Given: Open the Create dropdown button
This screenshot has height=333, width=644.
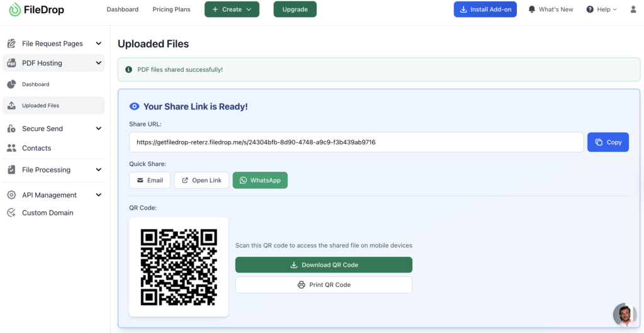Looking at the screenshot, I should click(x=231, y=9).
